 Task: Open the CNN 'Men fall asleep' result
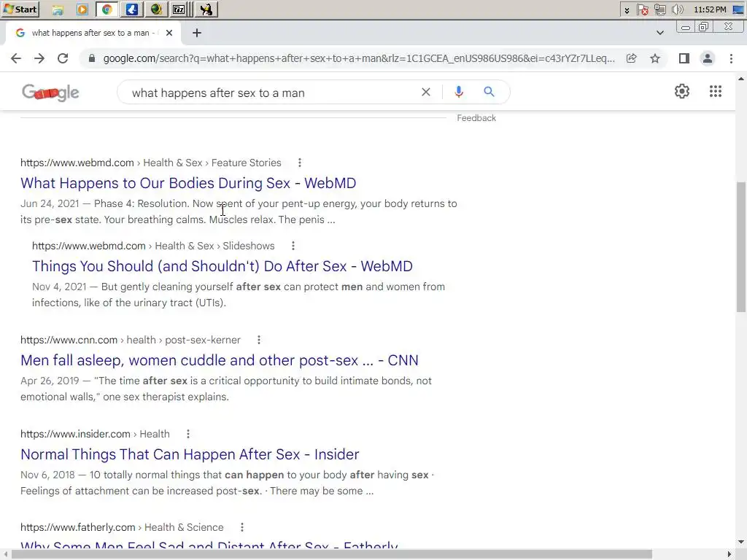click(219, 360)
